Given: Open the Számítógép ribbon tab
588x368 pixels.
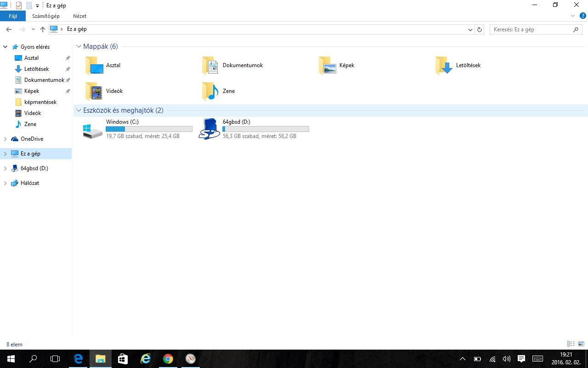Looking at the screenshot, I should 45,16.
